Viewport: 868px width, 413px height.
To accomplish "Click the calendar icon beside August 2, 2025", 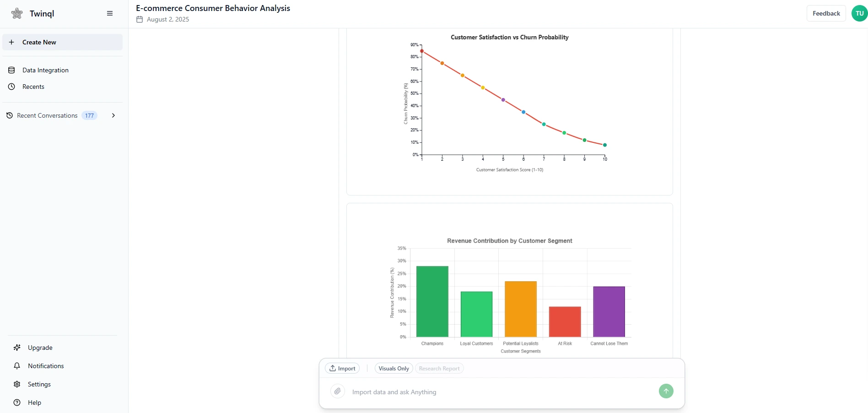I will click(140, 19).
